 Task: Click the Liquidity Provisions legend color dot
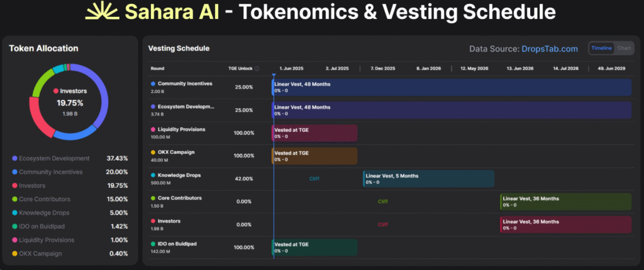click(x=15, y=240)
